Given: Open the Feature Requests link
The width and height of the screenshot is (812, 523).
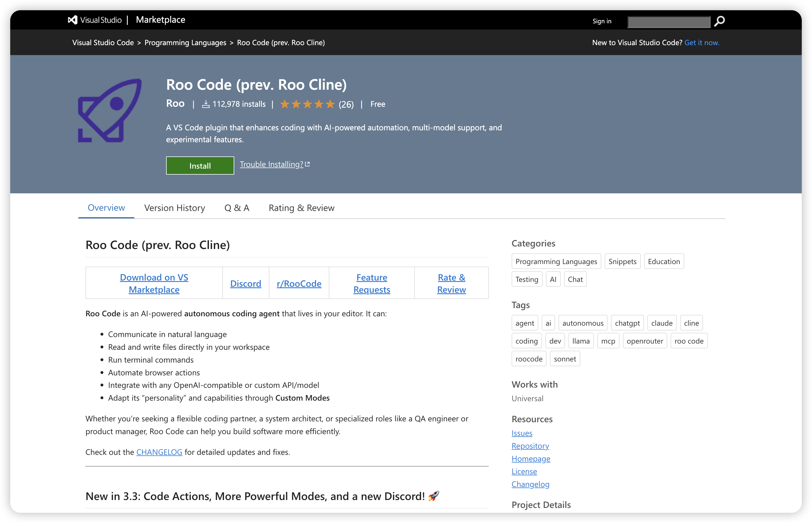Looking at the screenshot, I should (x=372, y=283).
